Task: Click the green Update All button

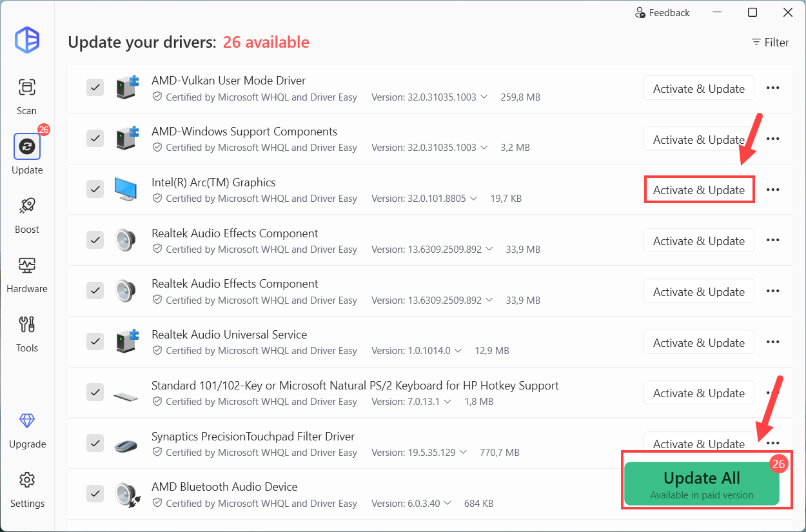Action: (x=702, y=484)
